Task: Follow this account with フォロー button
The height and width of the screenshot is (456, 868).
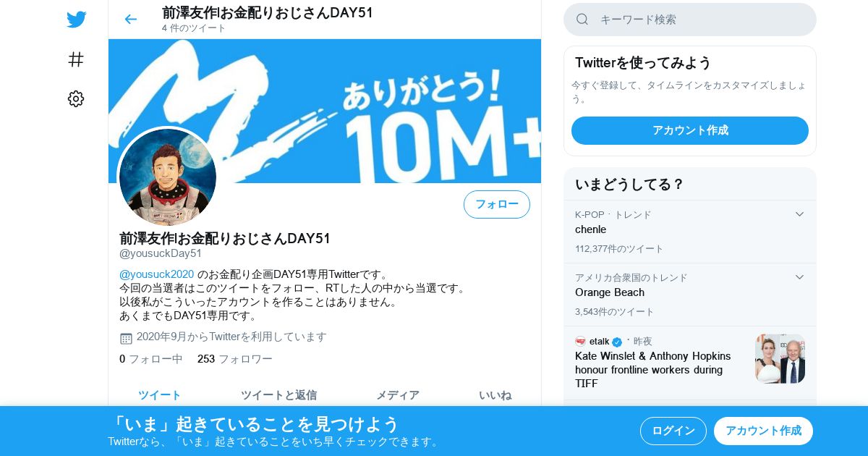Action: point(497,204)
